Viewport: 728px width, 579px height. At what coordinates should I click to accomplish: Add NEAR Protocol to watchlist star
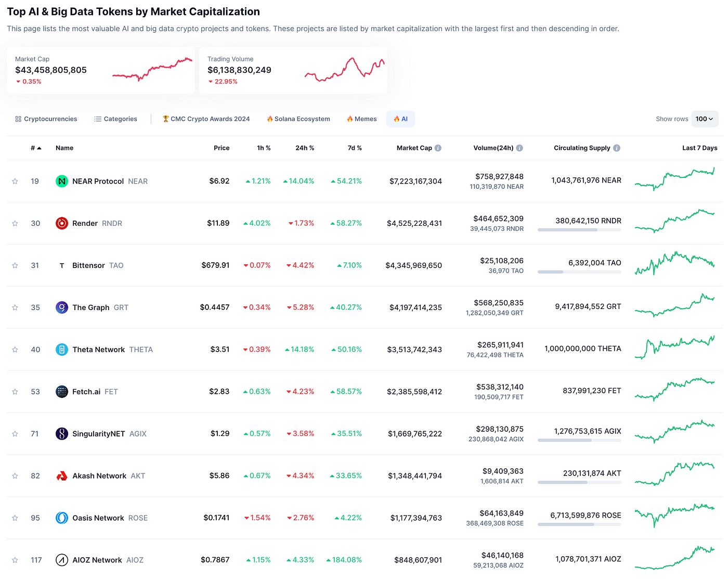15,182
